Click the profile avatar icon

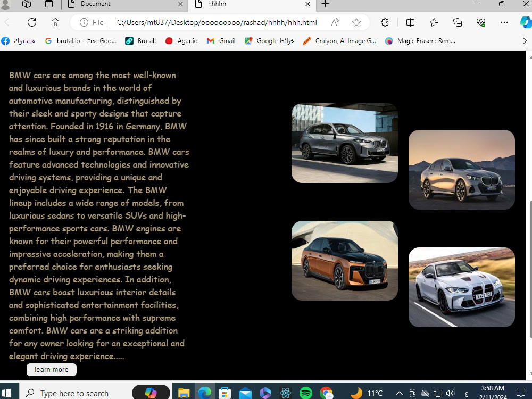point(5,4)
